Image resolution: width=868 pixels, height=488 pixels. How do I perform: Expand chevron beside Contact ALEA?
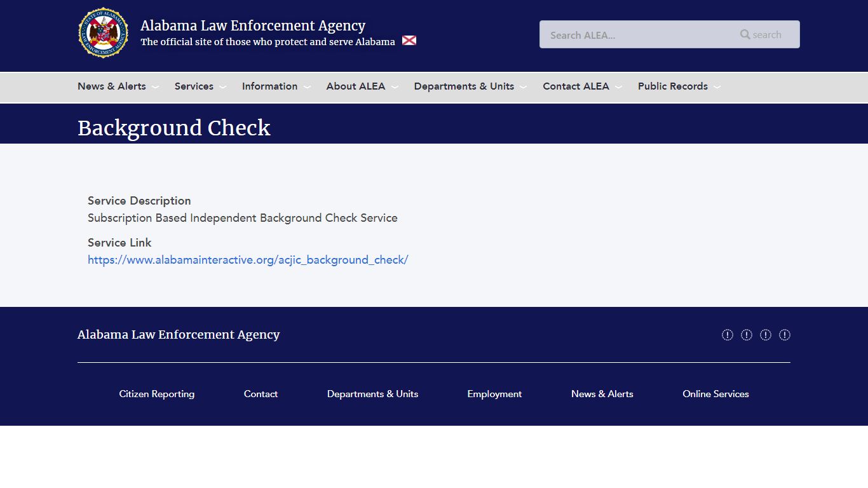[x=618, y=87]
